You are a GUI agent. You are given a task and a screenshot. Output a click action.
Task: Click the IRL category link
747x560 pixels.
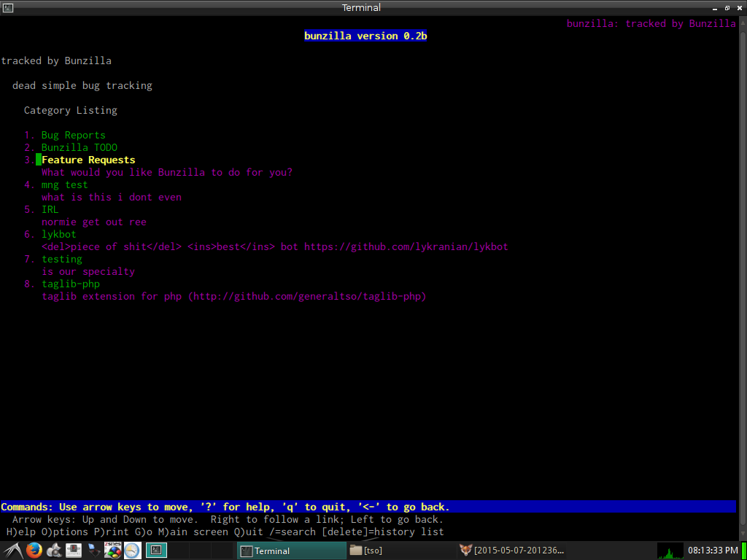50,209
